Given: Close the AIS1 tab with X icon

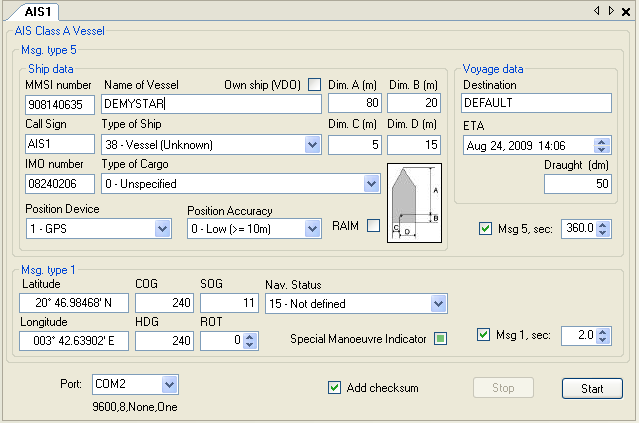Looking at the screenshot, I should pos(626,12).
